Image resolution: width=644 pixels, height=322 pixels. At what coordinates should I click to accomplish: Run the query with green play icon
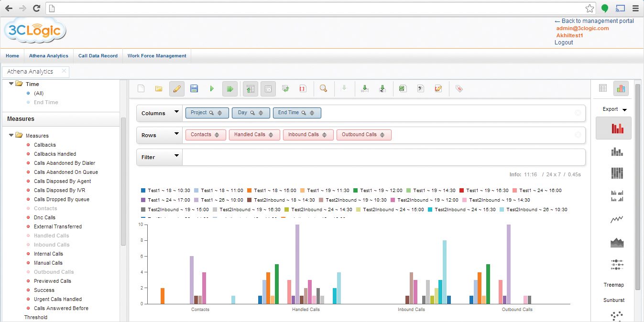pyautogui.click(x=212, y=89)
